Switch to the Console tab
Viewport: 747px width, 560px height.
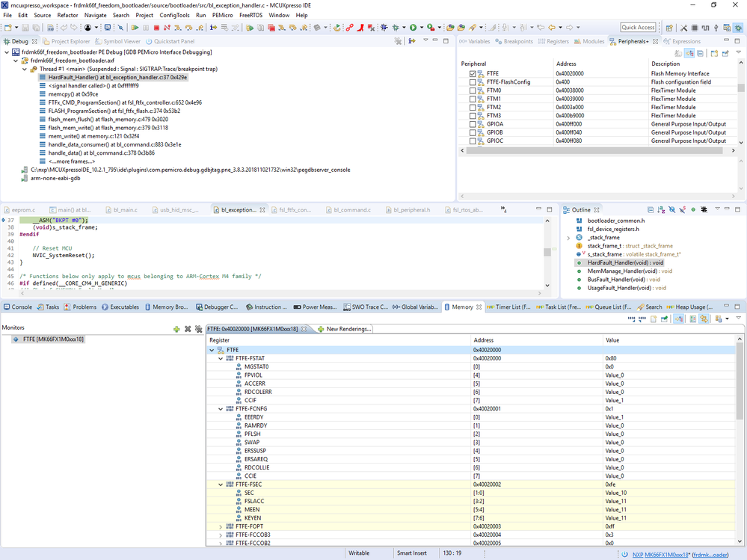point(18,307)
